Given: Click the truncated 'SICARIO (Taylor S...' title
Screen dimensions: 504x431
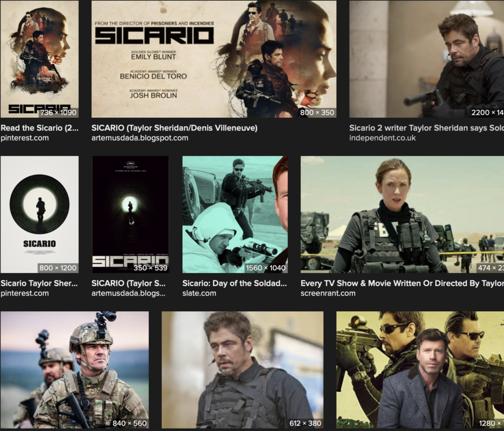Looking at the screenshot, I should [128, 283].
